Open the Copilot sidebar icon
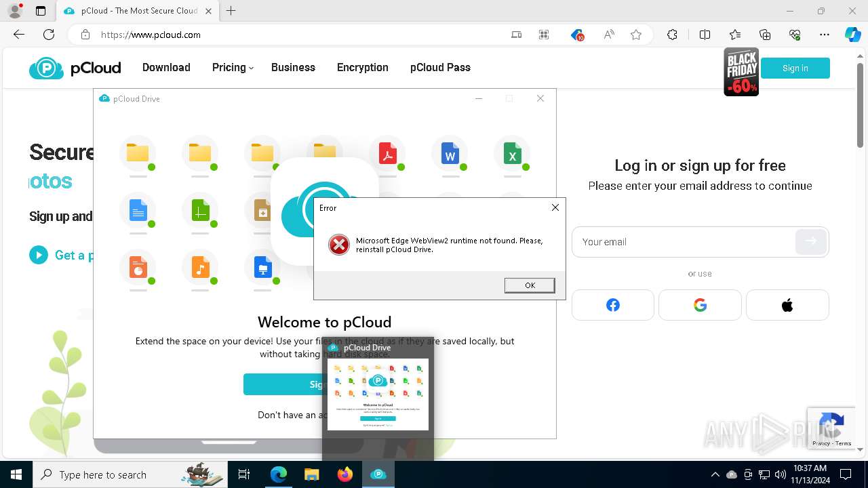This screenshot has height=488, width=868. point(852,35)
